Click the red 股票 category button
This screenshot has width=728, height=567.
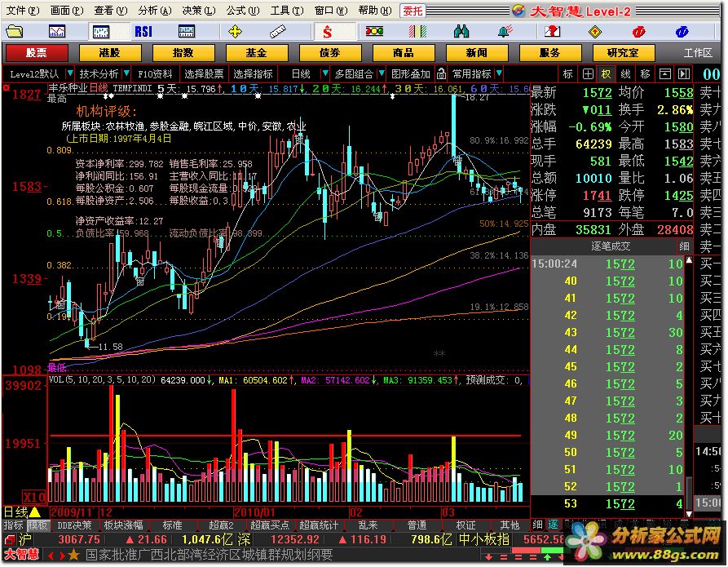pos(37,53)
